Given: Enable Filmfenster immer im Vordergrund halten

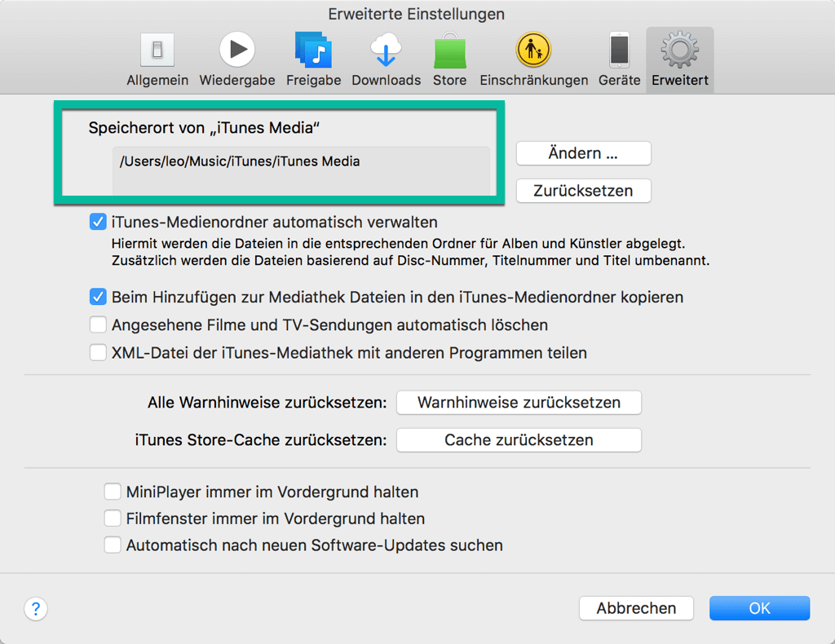Looking at the screenshot, I should pyautogui.click(x=113, y=518).
